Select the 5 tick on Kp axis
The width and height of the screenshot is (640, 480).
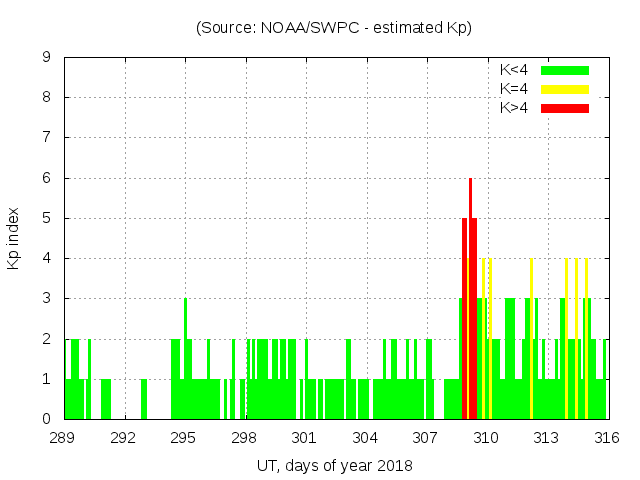[x=46, y=218]
